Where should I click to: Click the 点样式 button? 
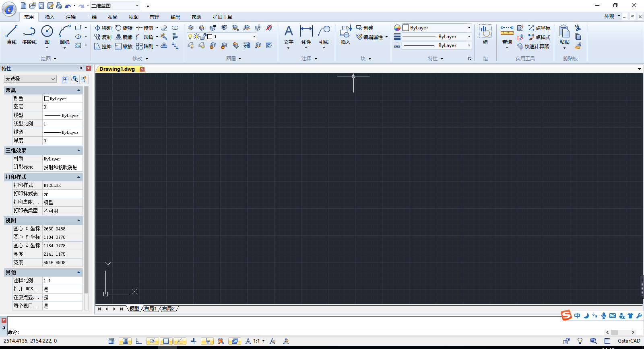coord(539,37)
